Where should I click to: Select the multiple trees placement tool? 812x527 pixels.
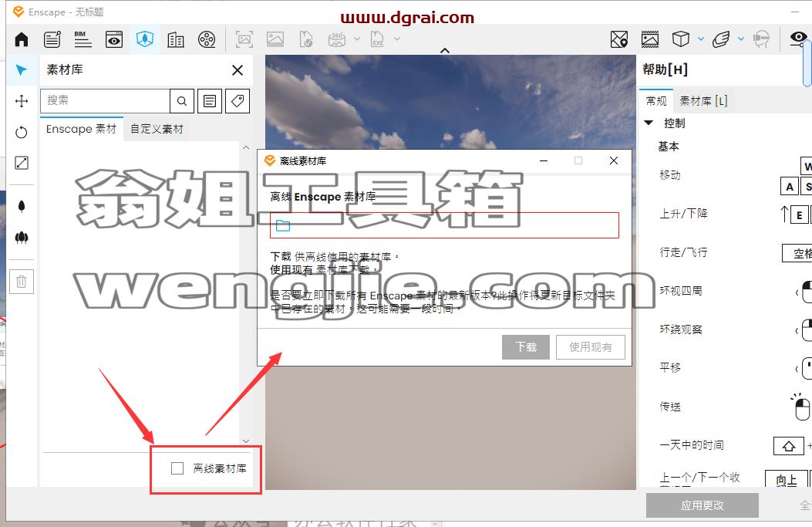coord(22,238)
